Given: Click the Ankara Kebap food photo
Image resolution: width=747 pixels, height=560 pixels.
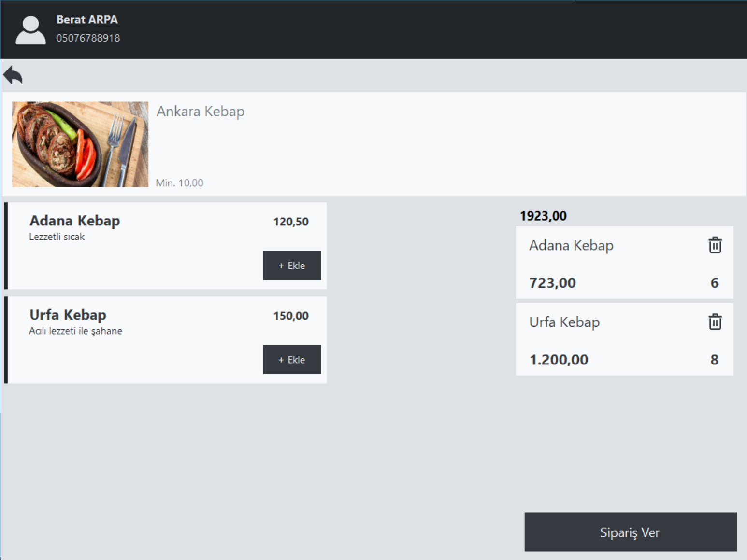Looking at the screenshot, I should click(x=80, y=143).
